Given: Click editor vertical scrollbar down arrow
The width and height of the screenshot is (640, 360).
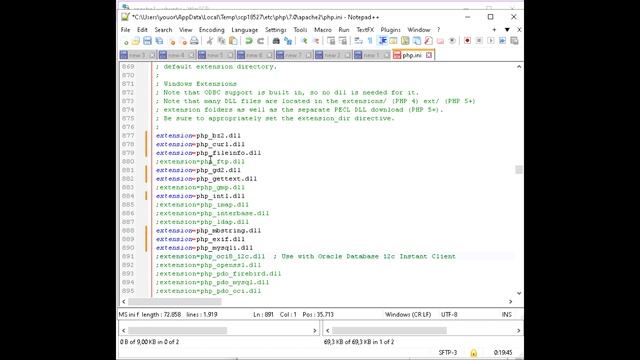Looking at the screenshot, I should point(519,293).
